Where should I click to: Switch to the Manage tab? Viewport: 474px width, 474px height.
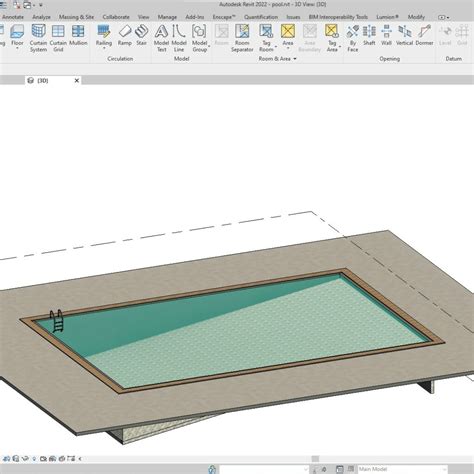click(167, 17)
